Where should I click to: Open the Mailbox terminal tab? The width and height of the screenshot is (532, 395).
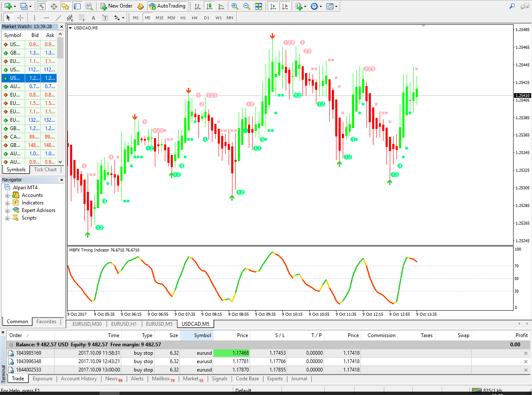click(x=163, y=379)
